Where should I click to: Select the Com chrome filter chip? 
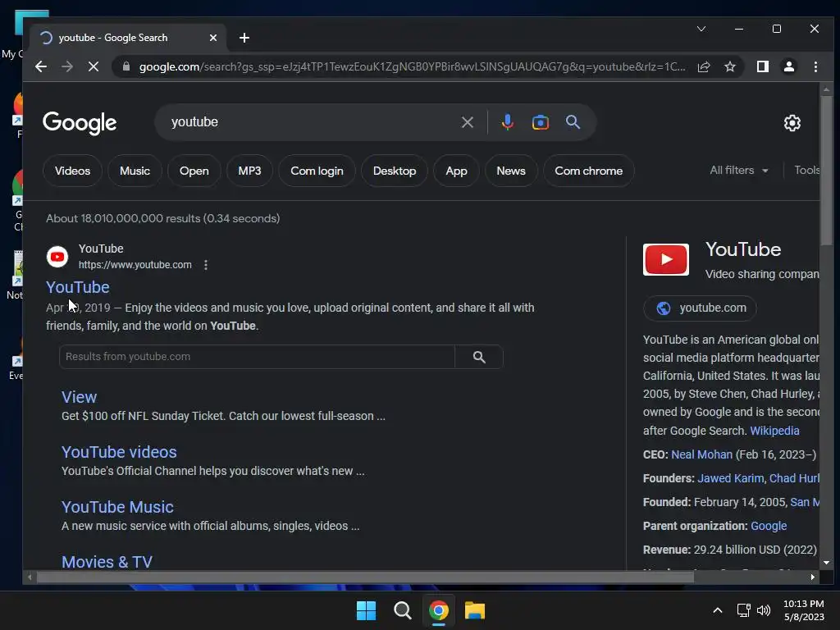589,171
